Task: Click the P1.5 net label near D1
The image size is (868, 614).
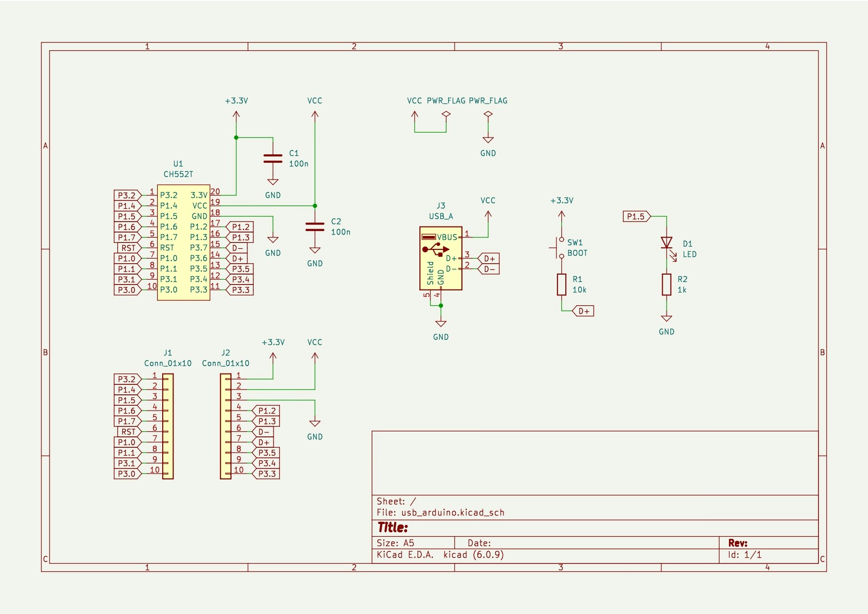Action: click(x=636, y=216)
